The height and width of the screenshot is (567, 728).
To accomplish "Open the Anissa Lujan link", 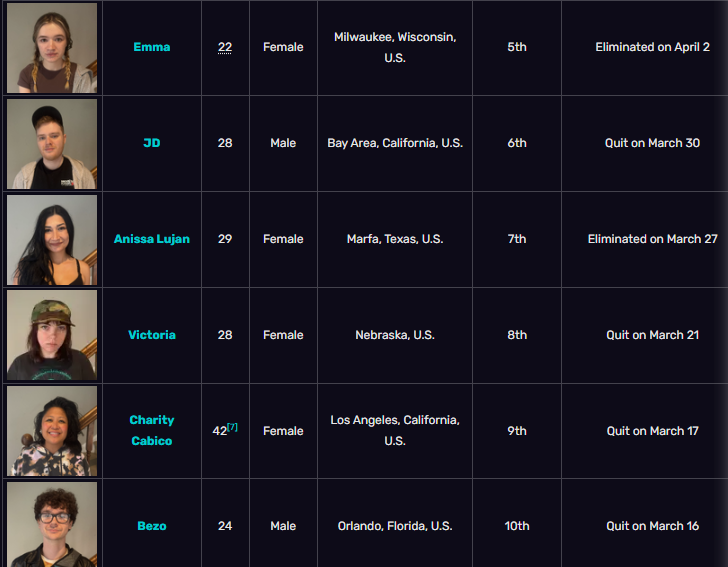I will (151, 239).
